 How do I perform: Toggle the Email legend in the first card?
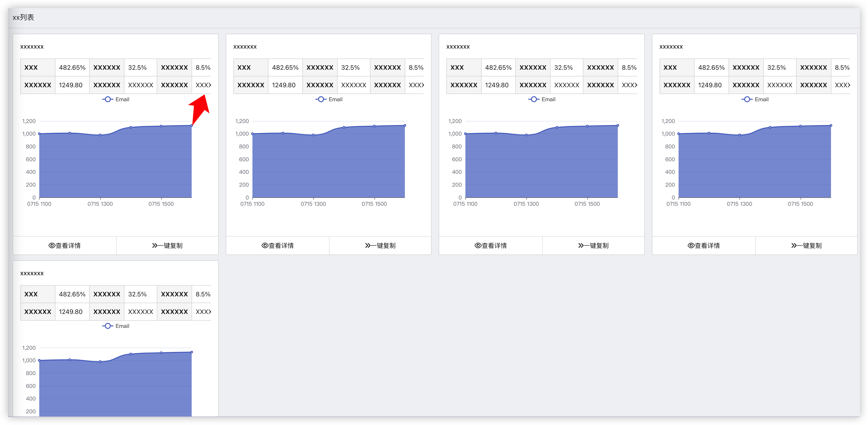115,99
